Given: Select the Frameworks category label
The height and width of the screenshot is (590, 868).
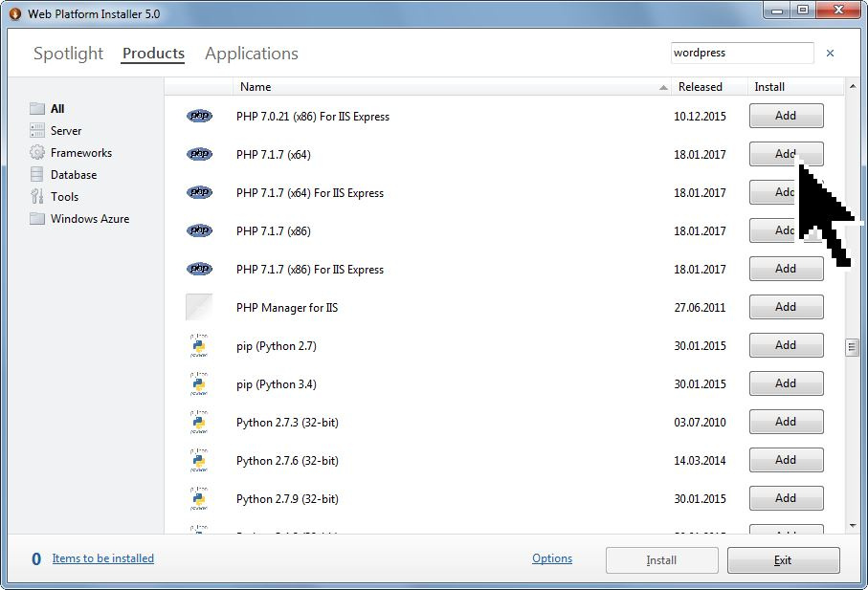Looking at the screenshot, I should coord(81,153).
